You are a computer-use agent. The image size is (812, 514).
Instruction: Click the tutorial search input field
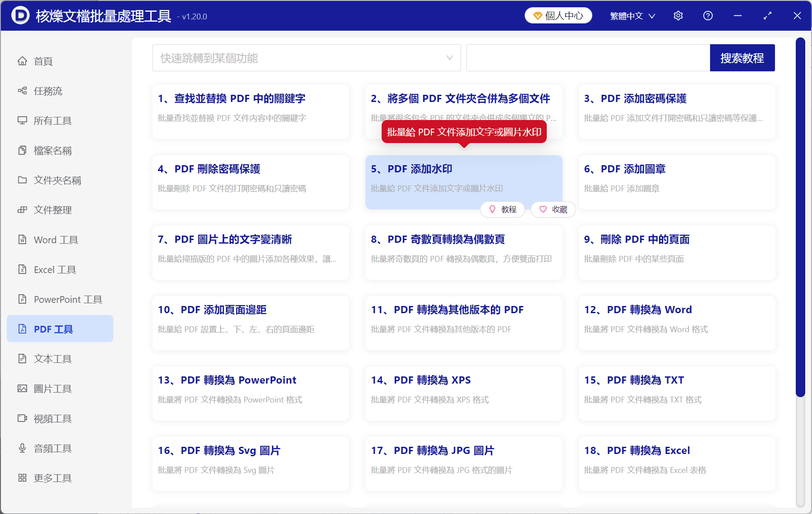pos(586,58)
